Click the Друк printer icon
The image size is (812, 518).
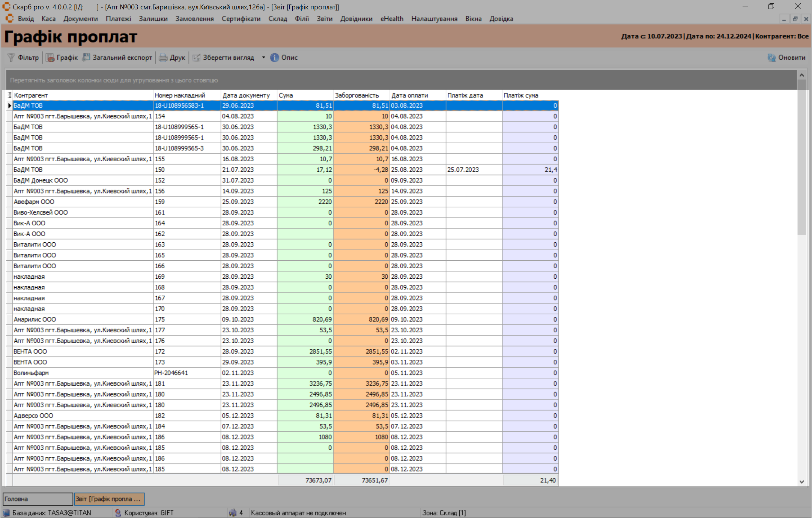coord(163,57)
